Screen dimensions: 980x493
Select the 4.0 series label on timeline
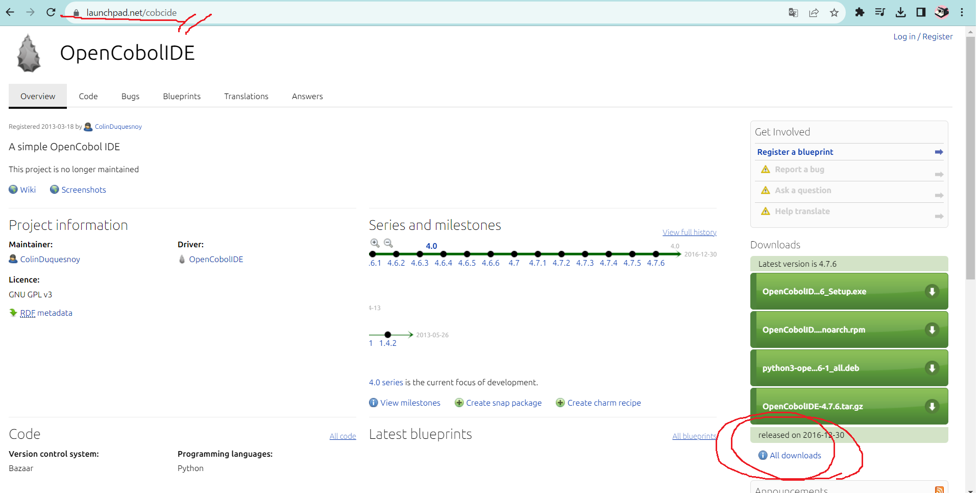pos(431,246)
